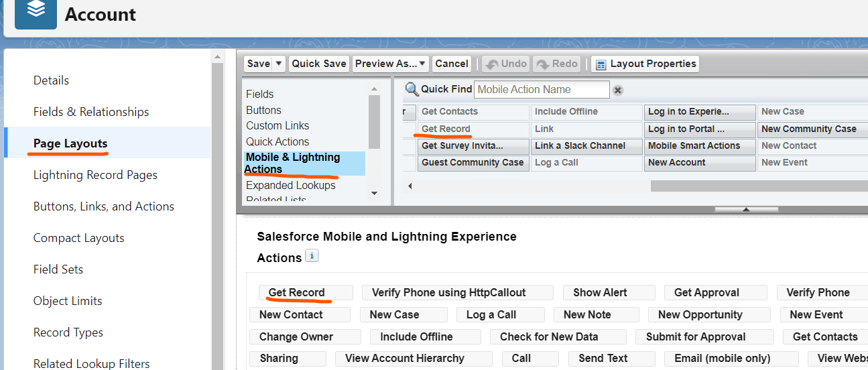This screenshot has width=868, height=370.
Task: Open Field Sets in the sidebar
Action: (58, 269)
